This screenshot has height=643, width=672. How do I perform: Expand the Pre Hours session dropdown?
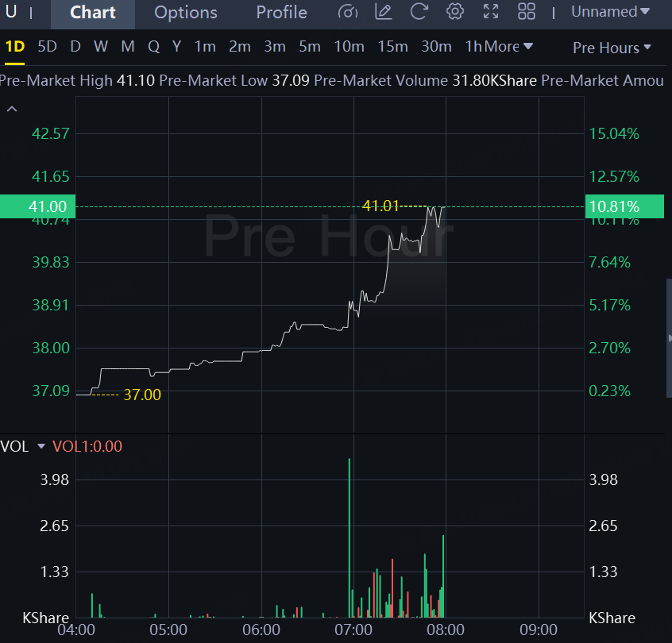pyautogui.click(x=612, y=48)
